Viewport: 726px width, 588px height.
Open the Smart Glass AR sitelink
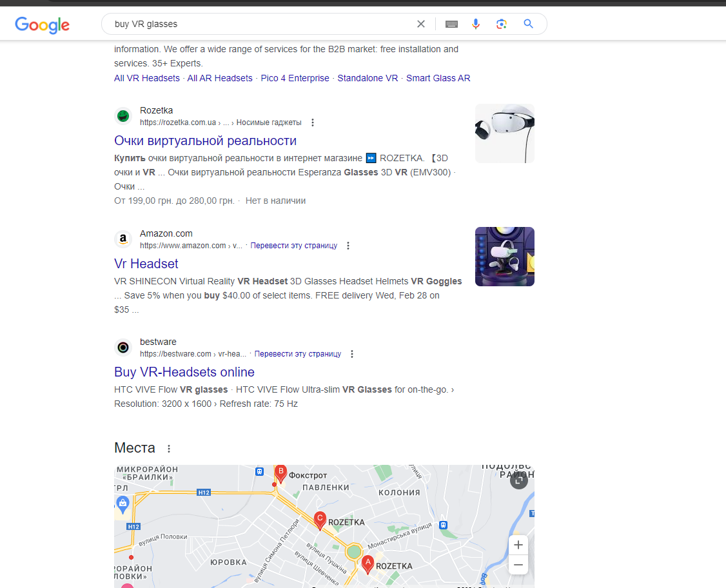[438, 78]
